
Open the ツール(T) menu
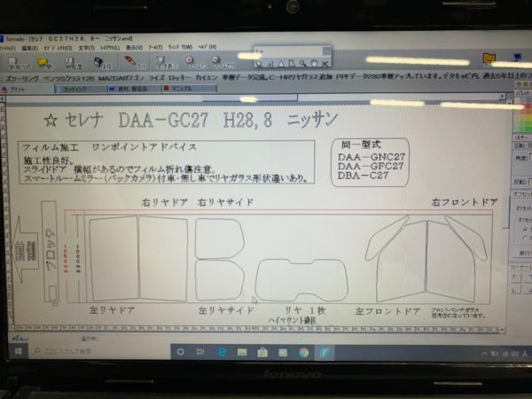click(155, 47)
